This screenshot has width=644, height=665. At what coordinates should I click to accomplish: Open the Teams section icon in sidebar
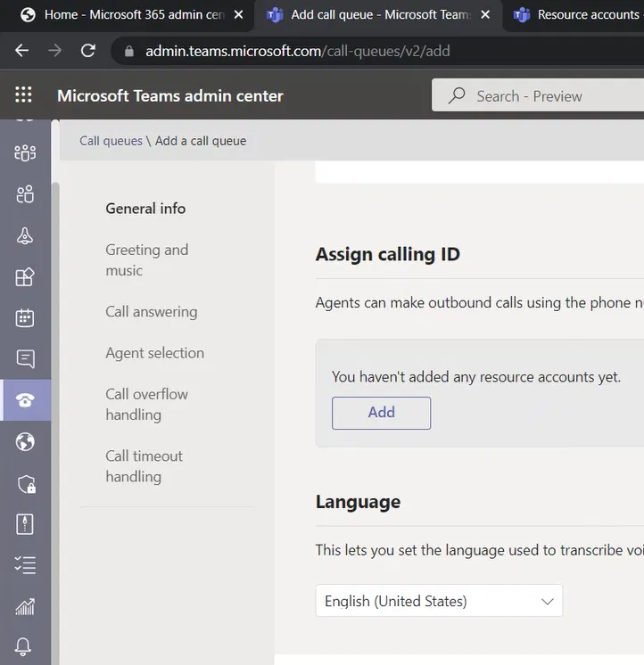pyautogui.click(x=25, y=152)
